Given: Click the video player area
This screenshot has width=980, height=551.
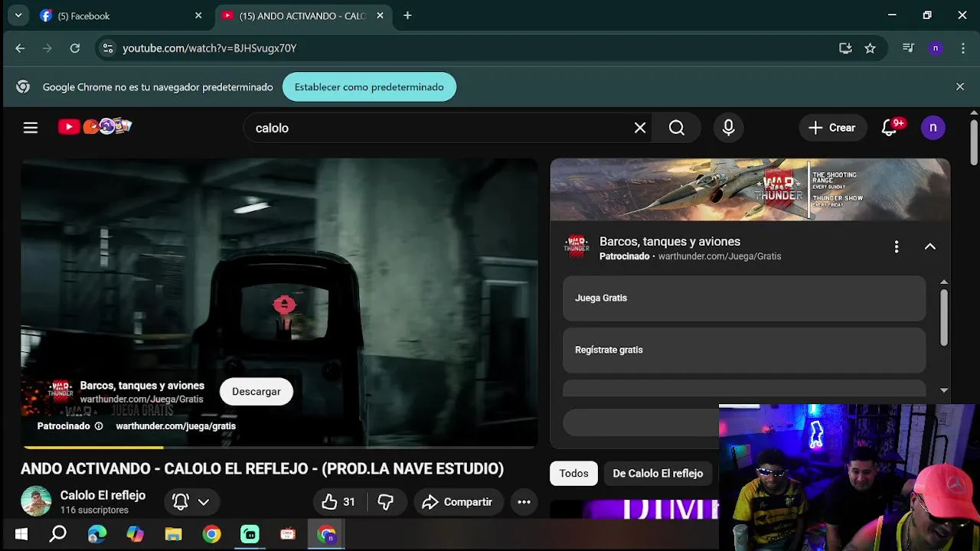Looking at the screenshot, I should pyautogui.click(x=279, y=302).
